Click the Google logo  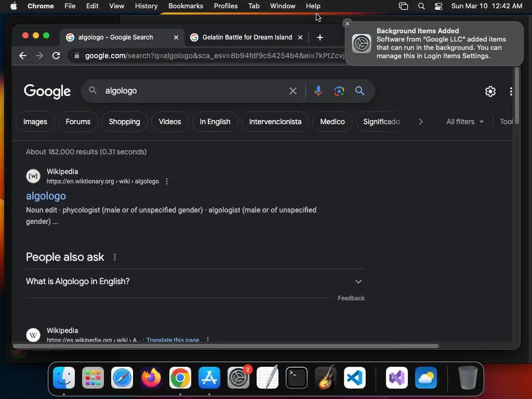pyautogui.click(x=47, y=91)
